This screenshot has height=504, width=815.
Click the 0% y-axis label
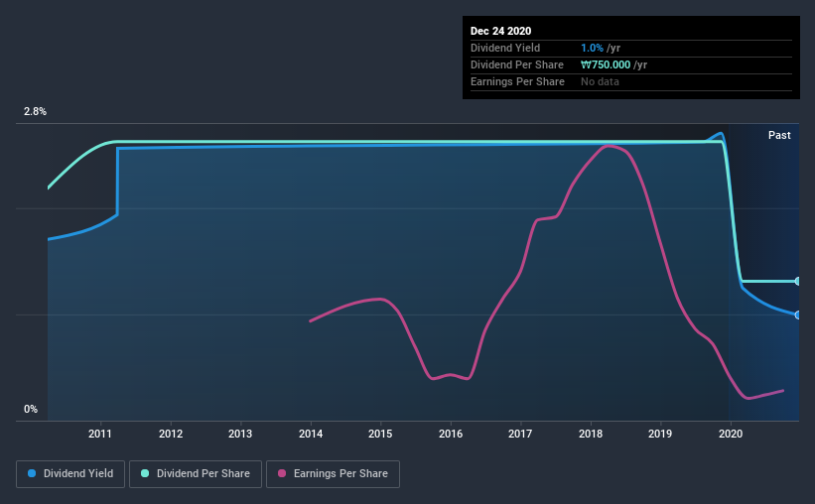[x=31, y=409]
